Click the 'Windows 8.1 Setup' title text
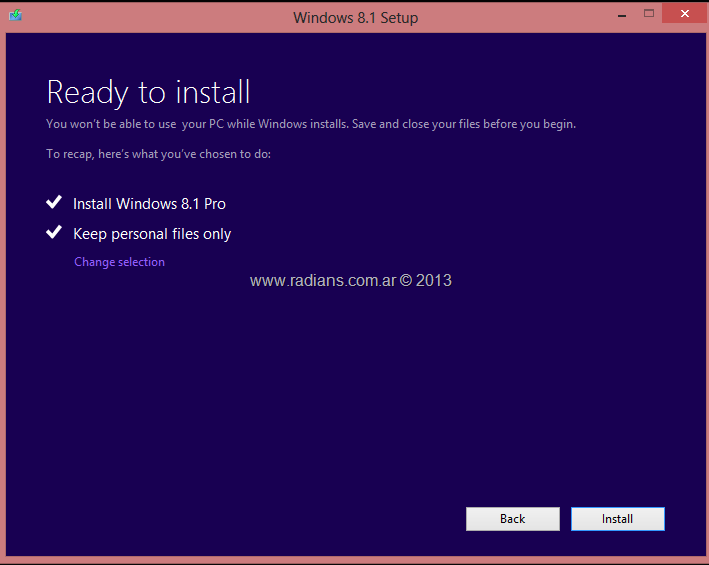The height and width of the screenshot is (565, 709). pyautogui.click(x=355, y=18)
